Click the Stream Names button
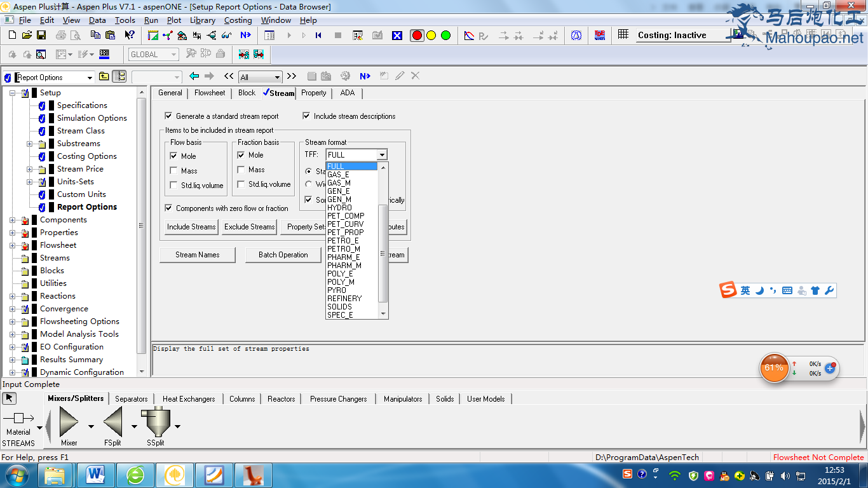868x488 pixels. [x=198, y=255]
